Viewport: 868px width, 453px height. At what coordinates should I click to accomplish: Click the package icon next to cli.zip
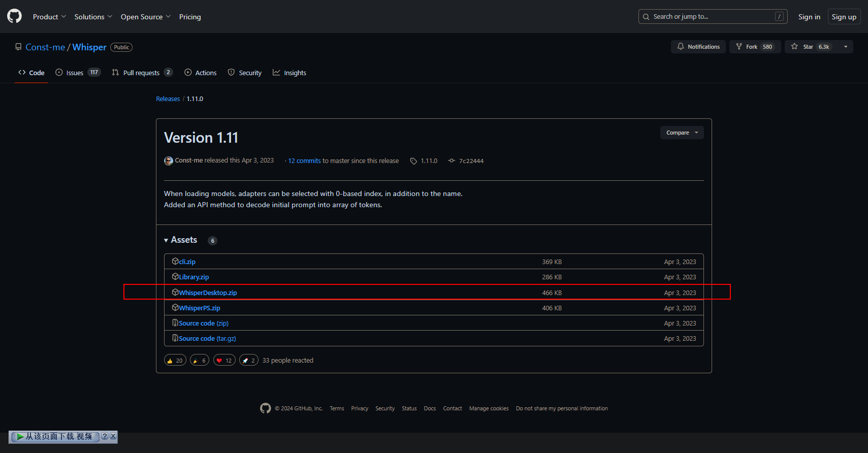pos(175,262)
